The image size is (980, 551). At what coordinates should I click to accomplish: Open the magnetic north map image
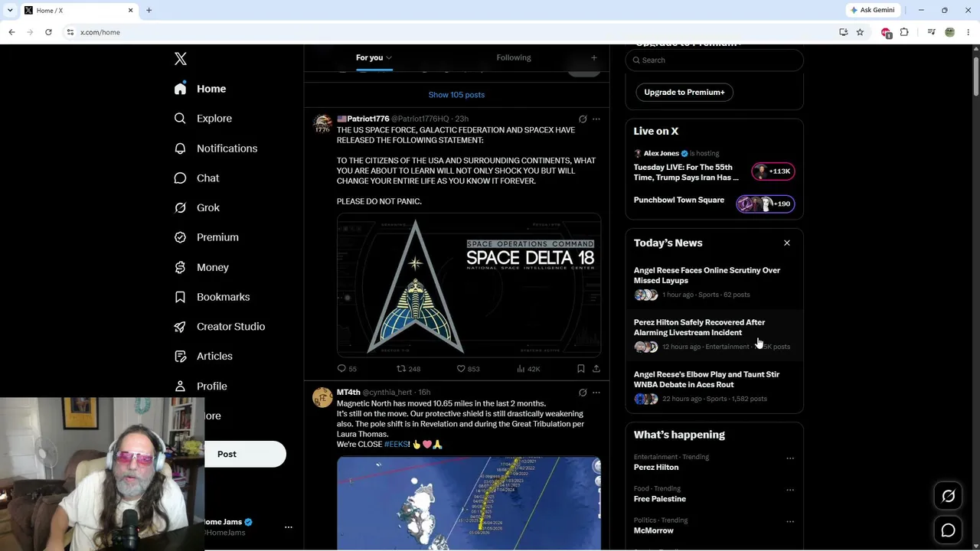469,504
